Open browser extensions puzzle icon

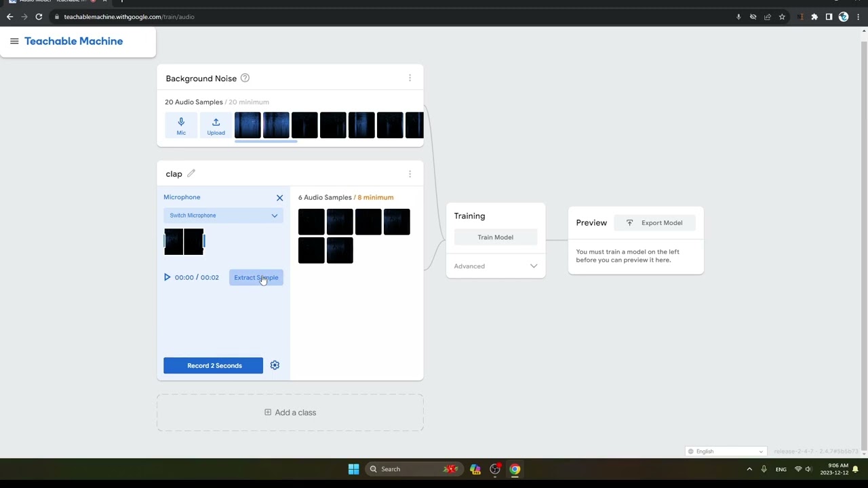click(x=814, y=17)
